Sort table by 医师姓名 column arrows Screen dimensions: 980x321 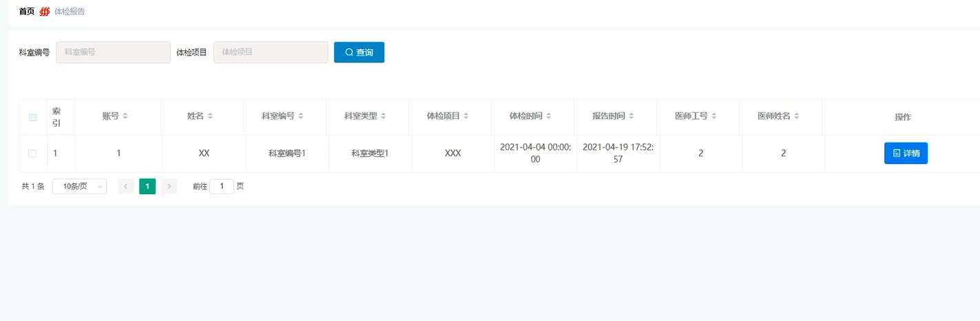(797, 116)
